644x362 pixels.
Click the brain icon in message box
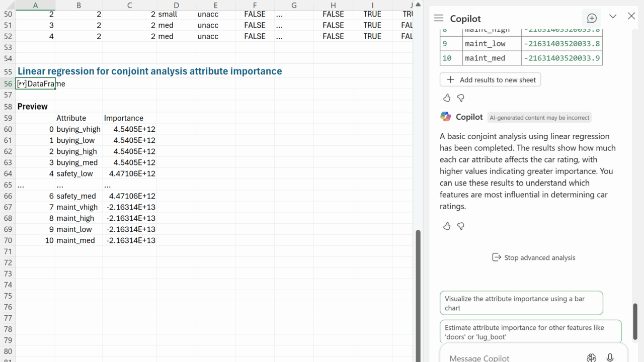(591, 357)
